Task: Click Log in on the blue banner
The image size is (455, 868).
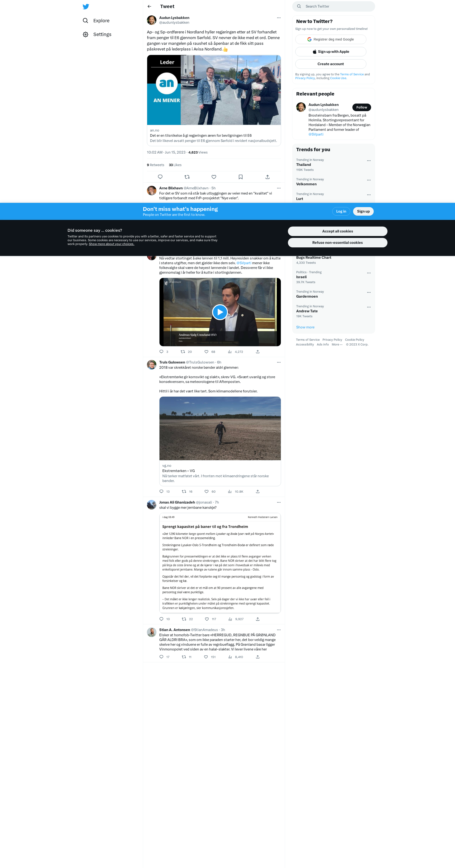Action: click(x=341, y=211)
